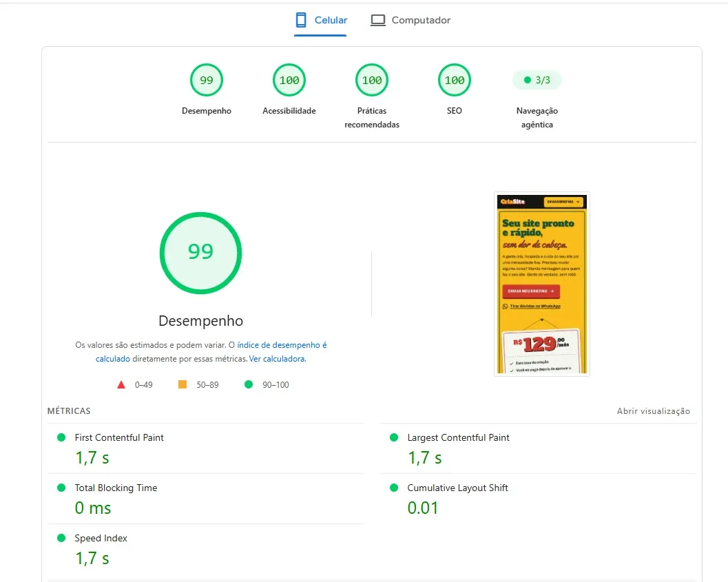This screenshot has height=582, width=728.
Task: Click the green dot beside Speed Index
Action: [x=61, y=538]
